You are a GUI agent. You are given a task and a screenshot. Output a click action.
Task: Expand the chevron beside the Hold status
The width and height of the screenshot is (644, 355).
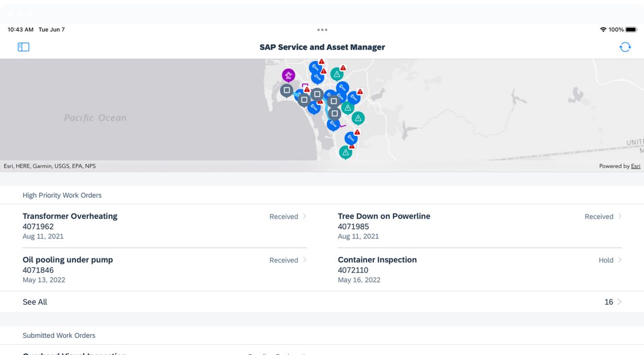coord(620,260)
